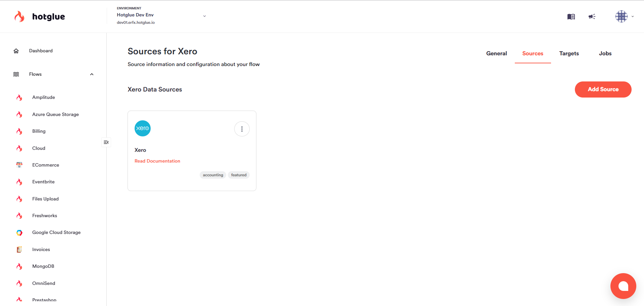Open the documentation book icon
The width and height of the screenshot is (644, 306).
click(571, 16)
